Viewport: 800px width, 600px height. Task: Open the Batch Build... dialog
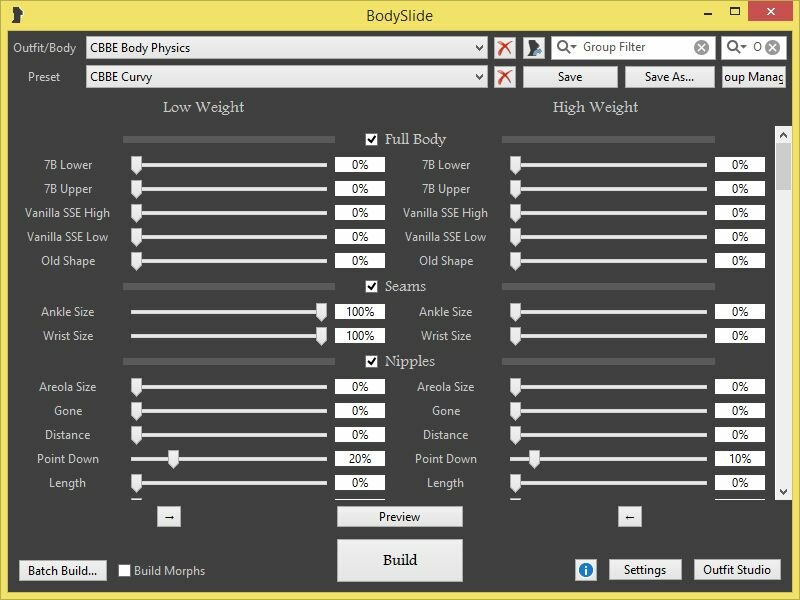[63, 570]
